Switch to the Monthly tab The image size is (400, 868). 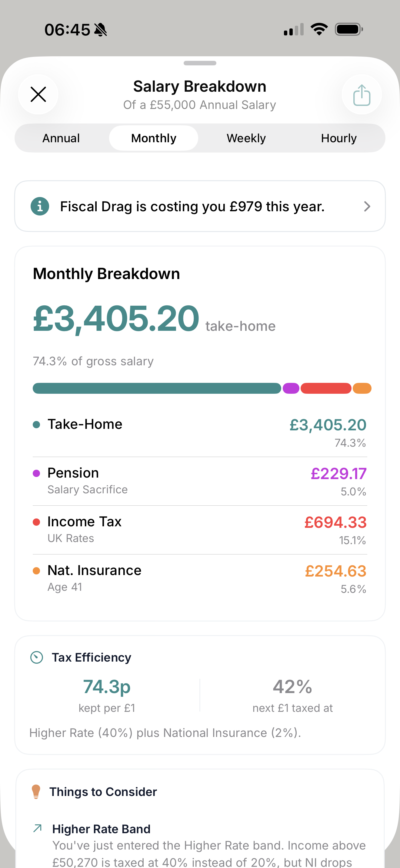point(153,138)
